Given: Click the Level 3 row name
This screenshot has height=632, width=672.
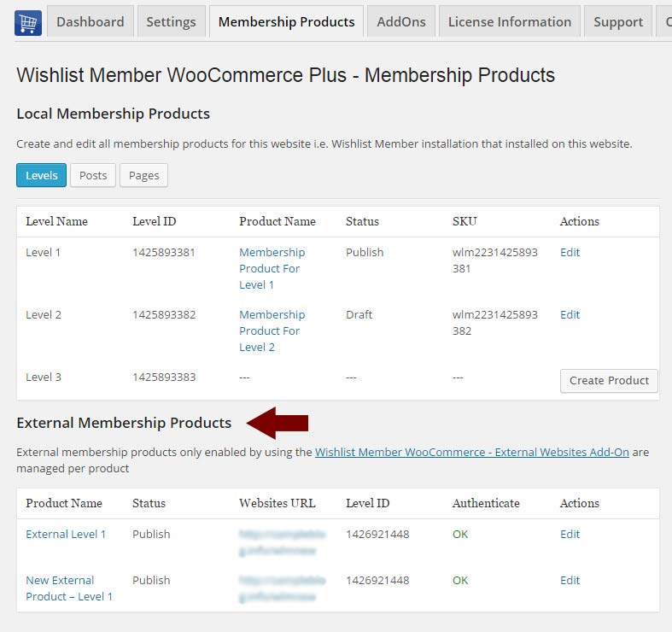Looking at the screenshot, I should [44, 377].
